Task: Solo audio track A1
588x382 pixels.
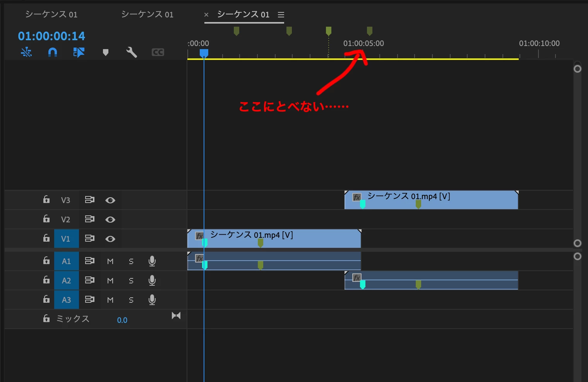Action: pos(131,261)
